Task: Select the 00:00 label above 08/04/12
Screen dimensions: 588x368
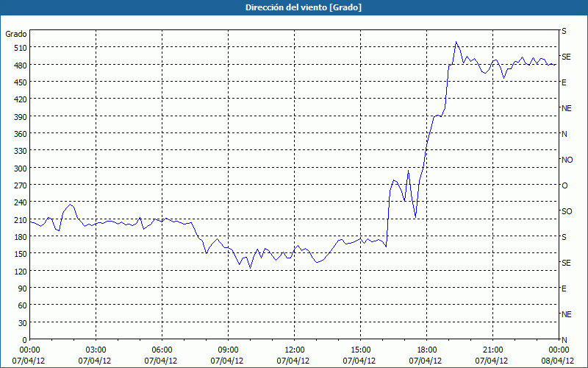Action: tap(559, 350)
